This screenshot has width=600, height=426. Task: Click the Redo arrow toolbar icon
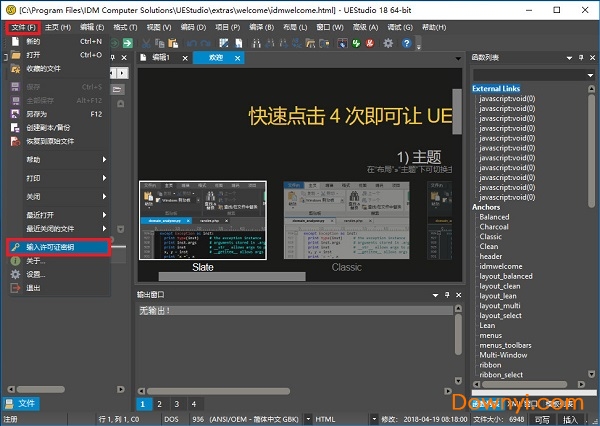(205, 43)
